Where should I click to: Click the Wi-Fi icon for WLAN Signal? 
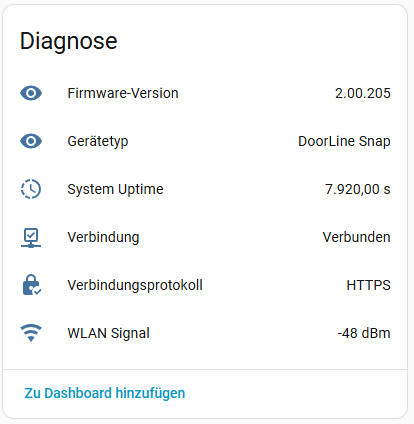[x=31, y=333]
